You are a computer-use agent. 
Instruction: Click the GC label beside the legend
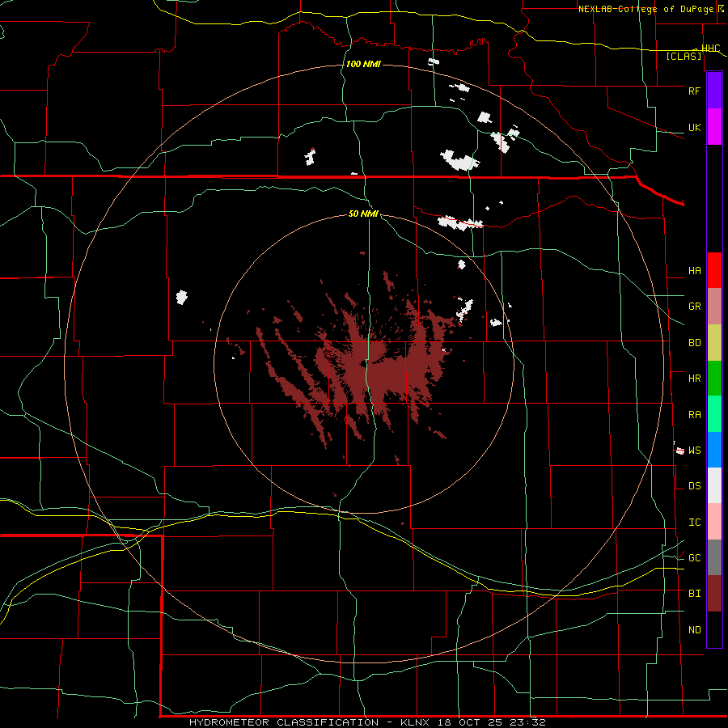(694, 557)
